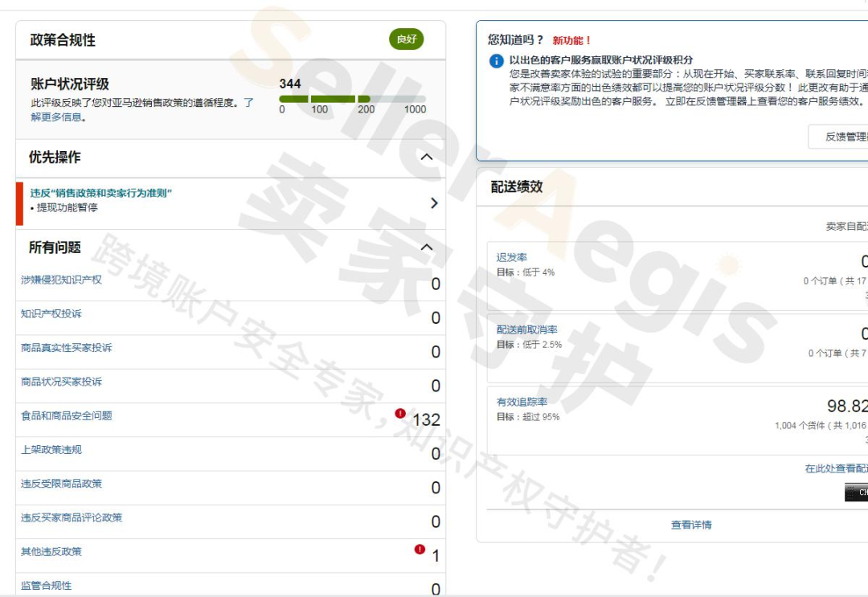
Task: Open 知识产权投诉 issue link
Action: click(x=51, y=313)
